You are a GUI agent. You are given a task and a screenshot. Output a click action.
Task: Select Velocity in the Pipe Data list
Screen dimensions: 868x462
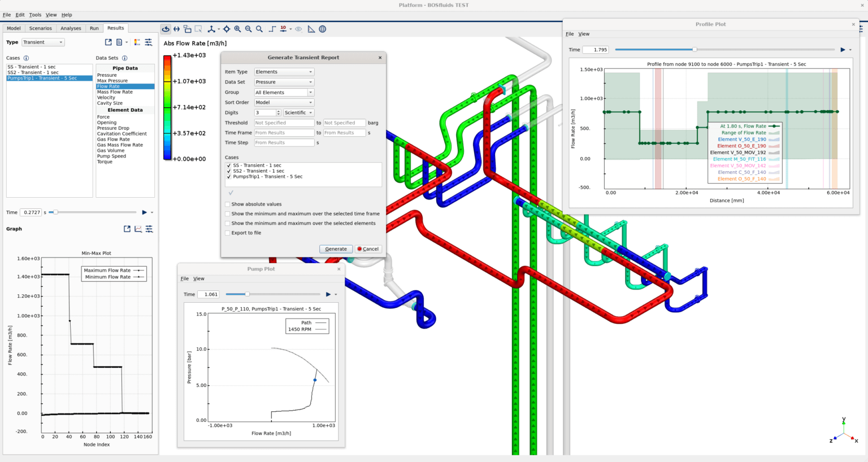tap(106, 98)
